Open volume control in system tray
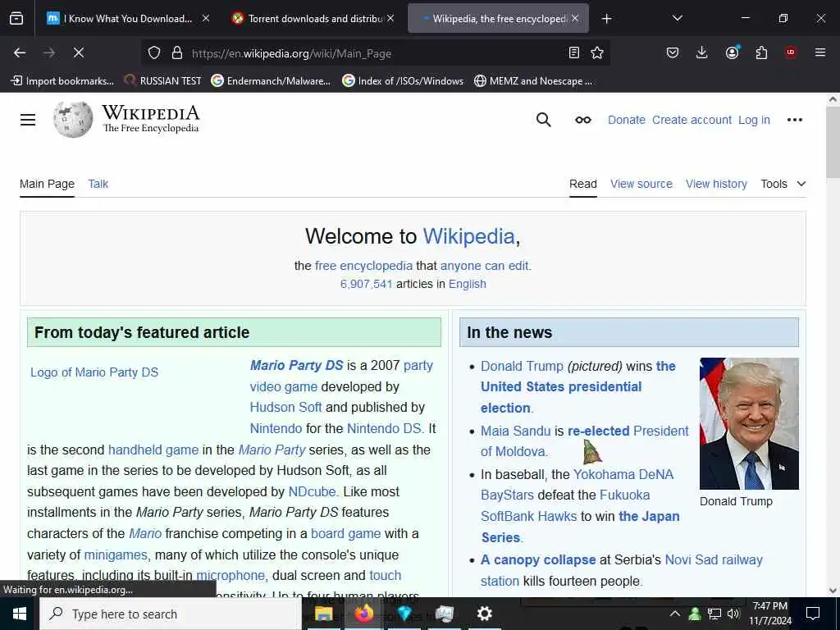 tap(733, 614)
